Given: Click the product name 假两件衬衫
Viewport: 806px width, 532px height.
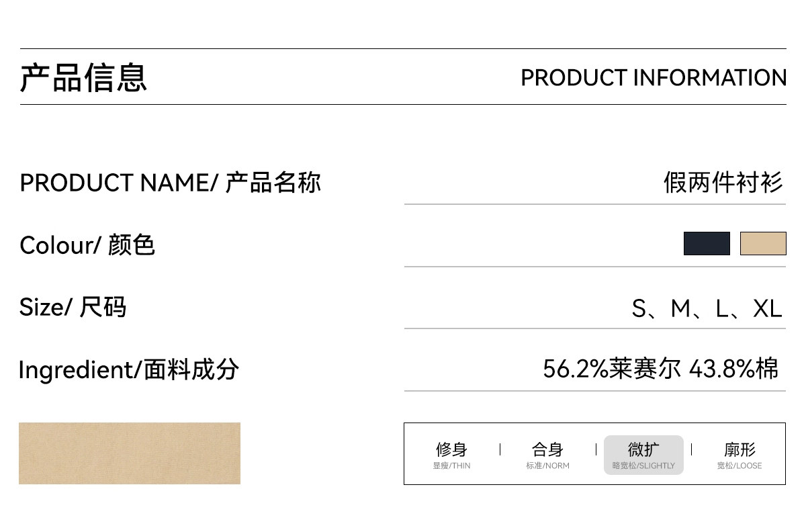Looking at the screenshot, I should pyautogui.click(x=723, y=182).
